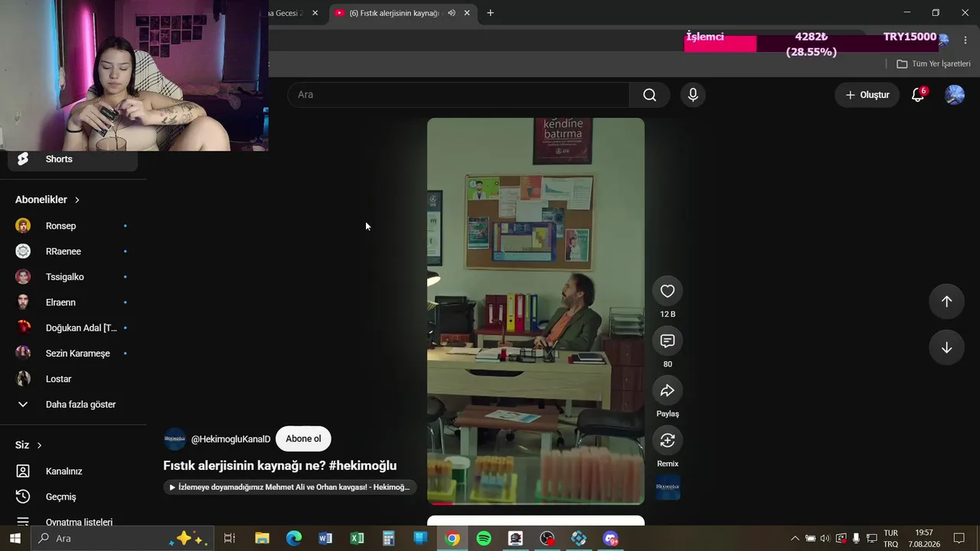The image size is (980, 551).
Task: Pause the playing Short video
Action: click(535, 311)
